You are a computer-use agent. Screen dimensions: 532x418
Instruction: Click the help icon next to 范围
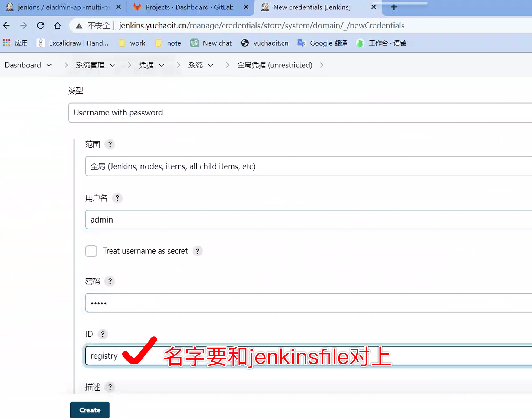click(x=110, y=144)
